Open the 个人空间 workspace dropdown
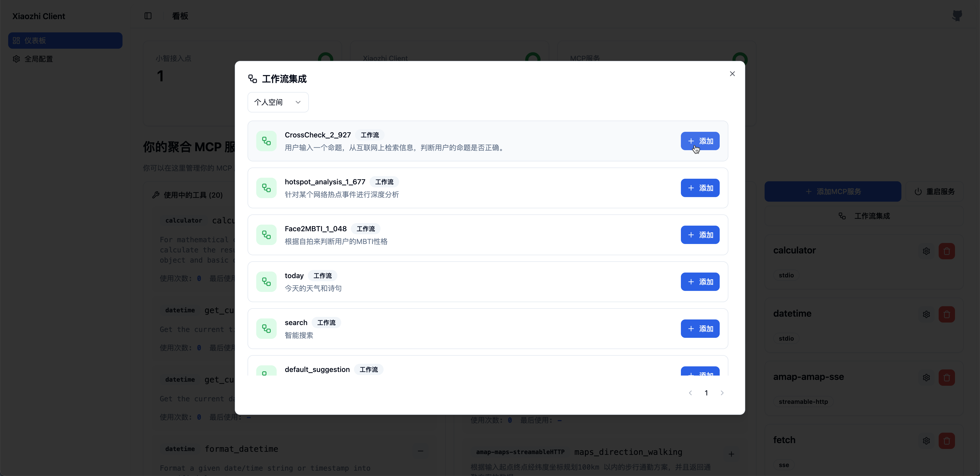 click(x=278, y=102)
